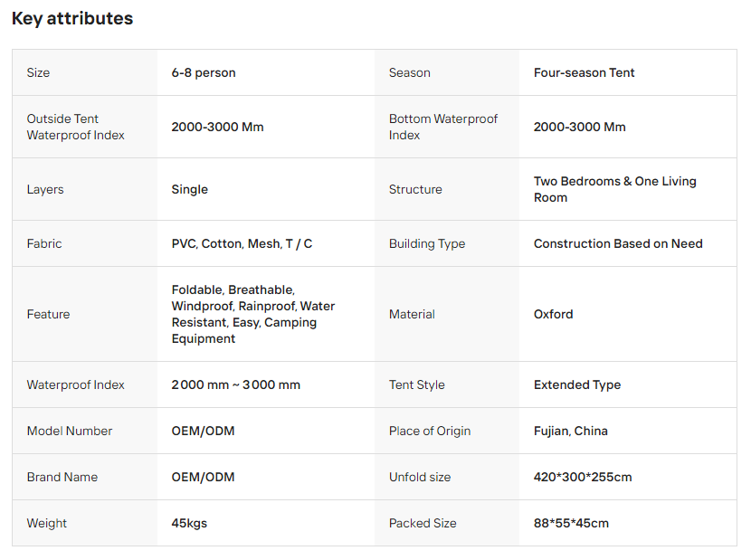Click the 2000 mm ~ 3000 mm value
Viewport: 751px width, 560px height.
click(x=235, y=384)
